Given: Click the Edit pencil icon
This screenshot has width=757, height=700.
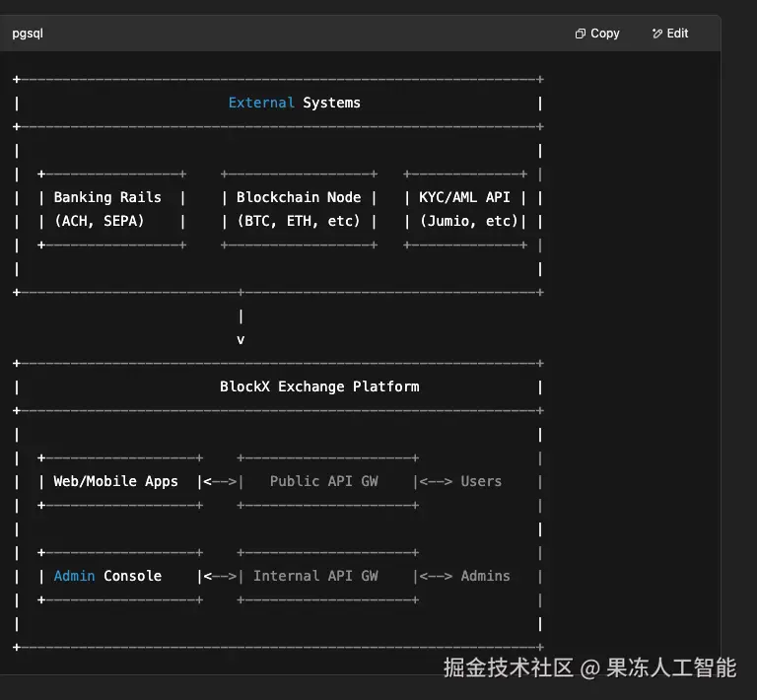Looking at the screenshot, I should (657, 34).
